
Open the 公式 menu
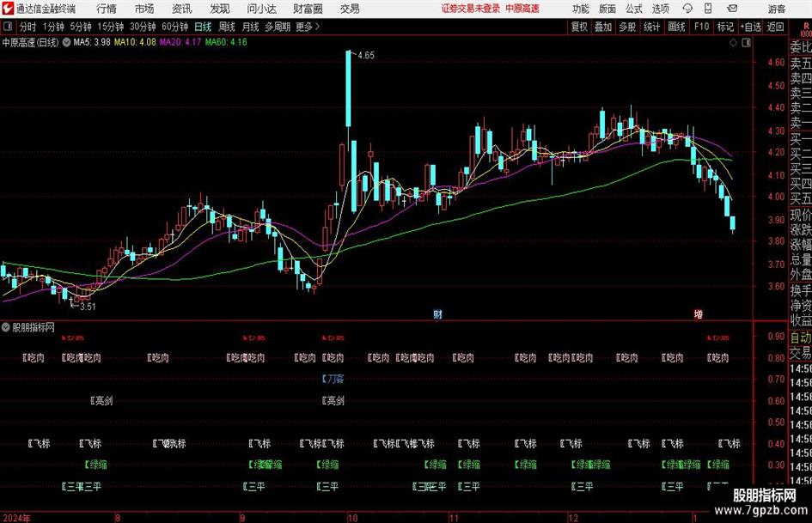[634, 9]
